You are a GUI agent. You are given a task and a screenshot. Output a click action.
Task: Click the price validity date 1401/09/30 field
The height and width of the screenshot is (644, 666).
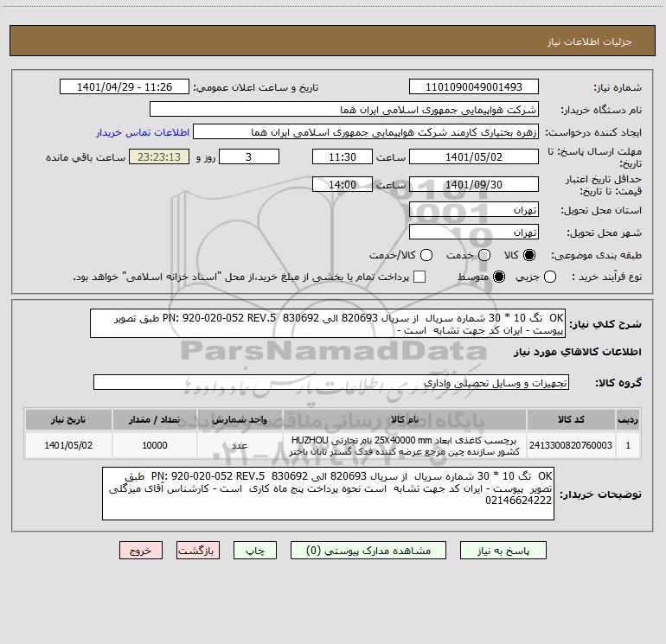pyautogui.click(x=474, y=185)
